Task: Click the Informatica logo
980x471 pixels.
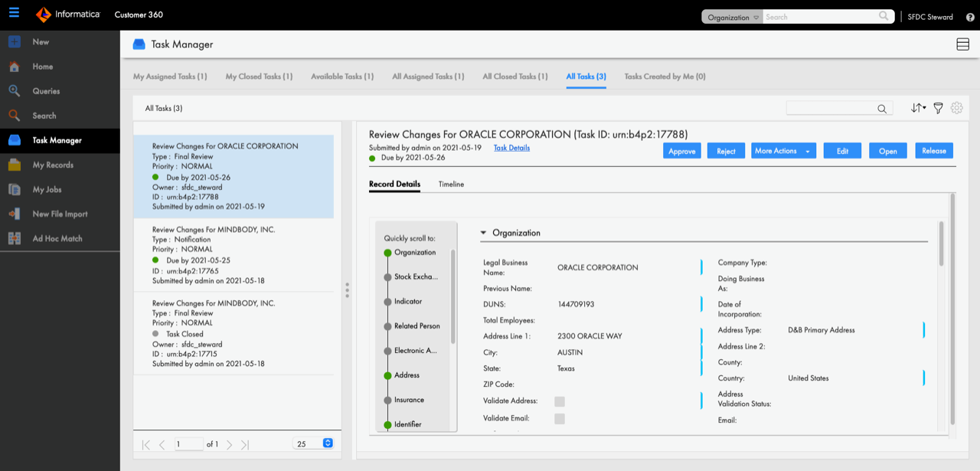Action: click(68, 15)
